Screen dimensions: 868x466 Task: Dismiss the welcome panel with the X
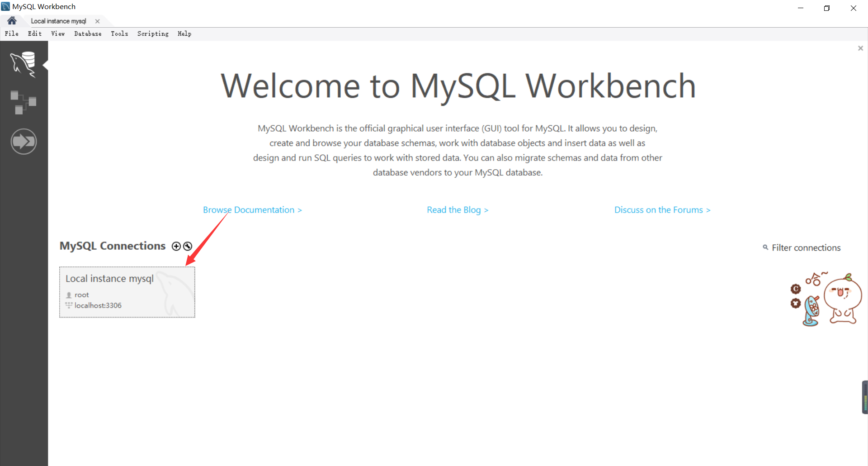coord(860,48)
